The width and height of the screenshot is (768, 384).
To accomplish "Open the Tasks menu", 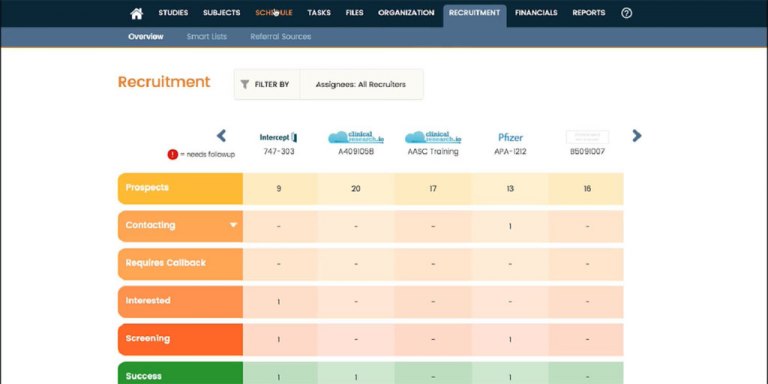I will tap(319, 13).
